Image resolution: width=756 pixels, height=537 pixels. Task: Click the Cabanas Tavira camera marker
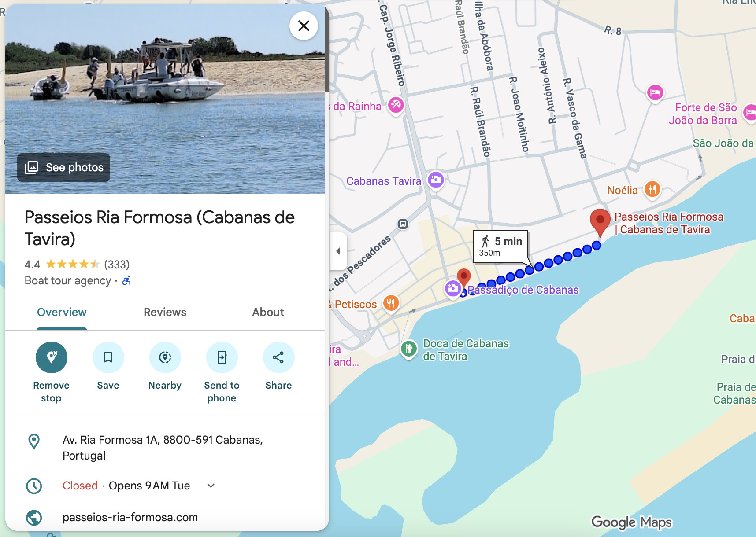pyautogui.click(x=436, y=180)
